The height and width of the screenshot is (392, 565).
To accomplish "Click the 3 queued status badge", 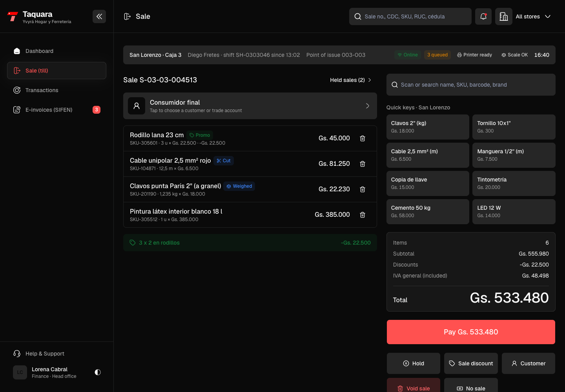I will pos(437,55).
